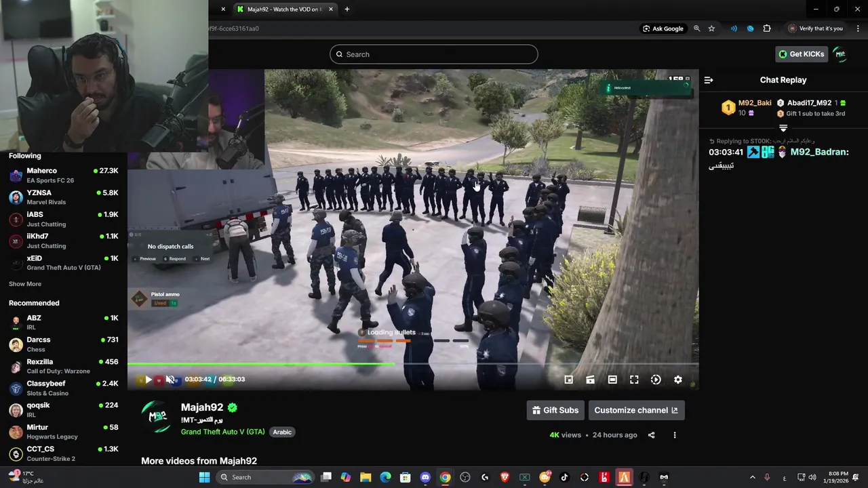Open playback speed control

[x=656, y=380]
